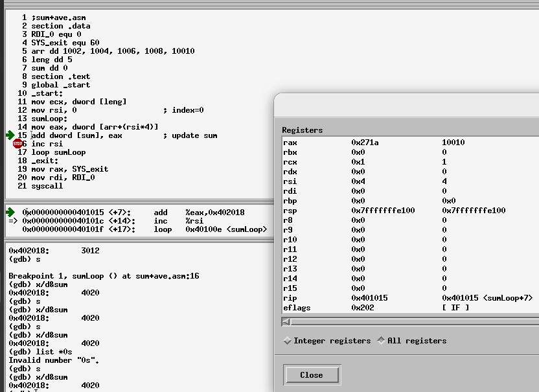Select the r11 register row

coord(411,249)
